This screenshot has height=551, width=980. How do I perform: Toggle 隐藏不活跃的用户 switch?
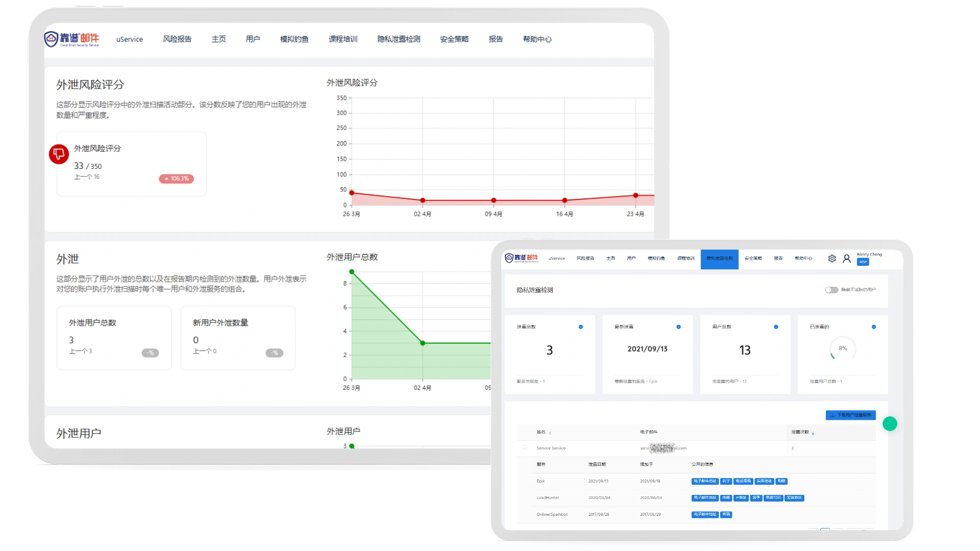831,290
